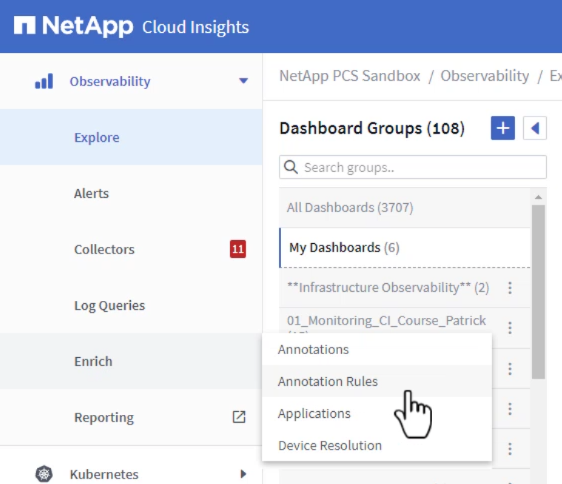The height and width of the screenshot is (484, 562).
Task: Click the Kubernetes helm wheel icon
Action: (x=44, y=474)
